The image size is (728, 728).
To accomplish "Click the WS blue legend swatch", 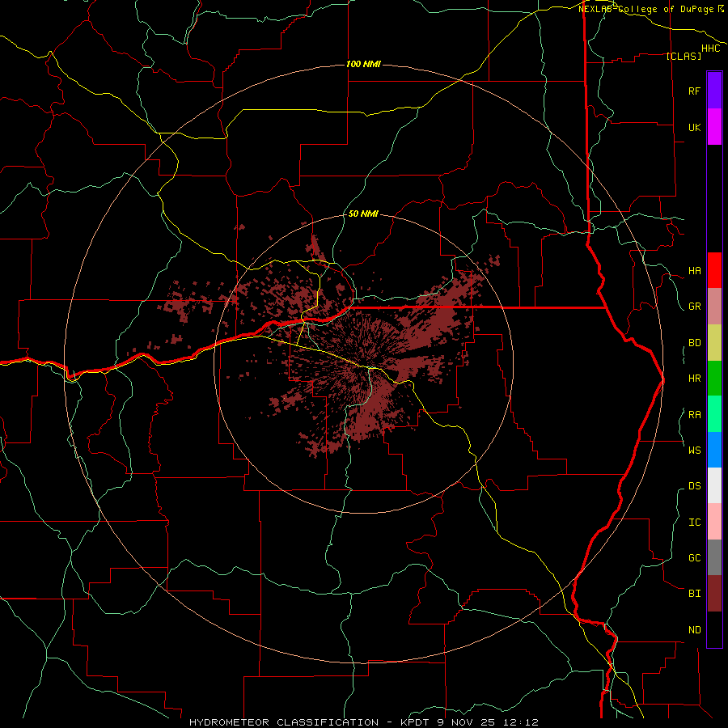I will [x=714, y=450].
